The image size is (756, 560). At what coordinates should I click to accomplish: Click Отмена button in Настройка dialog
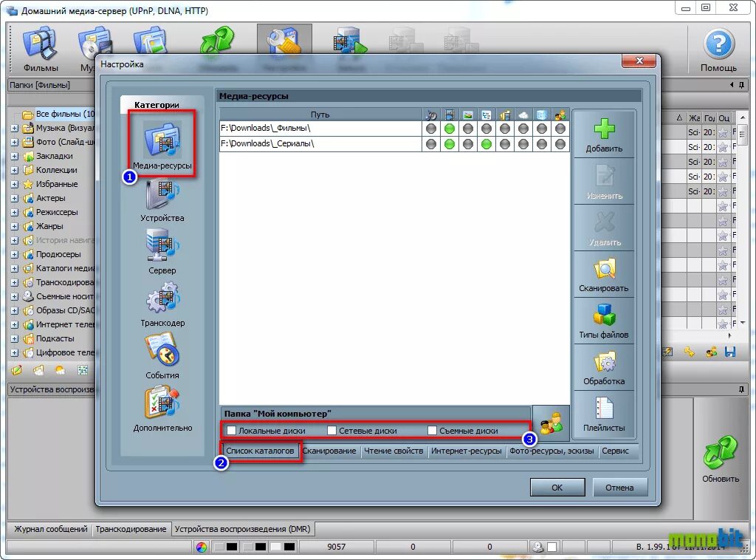[x=619, y=487]
